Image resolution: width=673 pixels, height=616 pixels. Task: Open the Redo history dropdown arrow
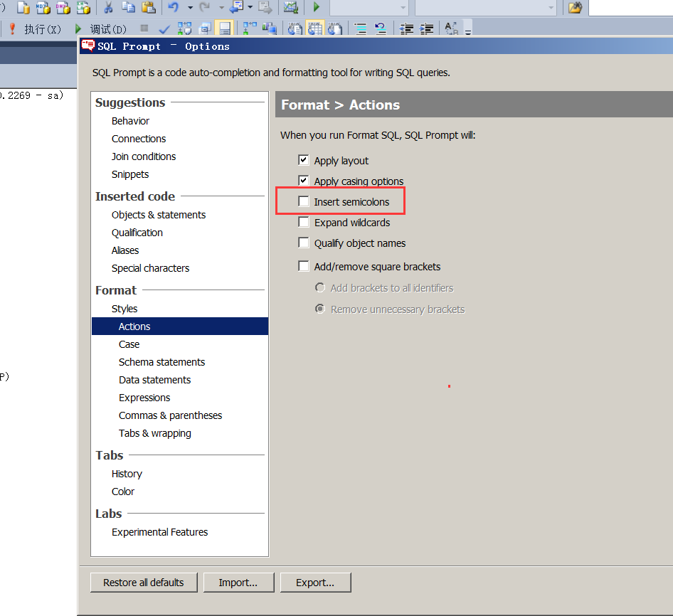(221, 7)
